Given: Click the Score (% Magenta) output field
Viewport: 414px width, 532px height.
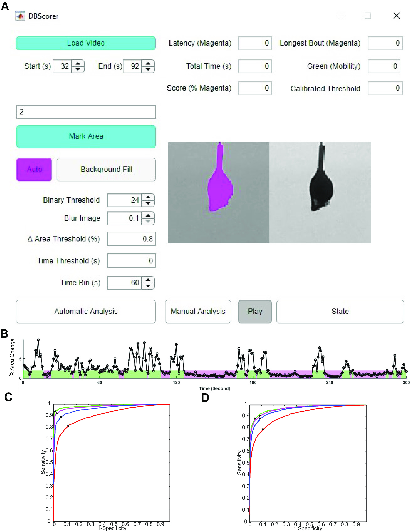Looking at the screenshot, I should click(x=255, y=88).
